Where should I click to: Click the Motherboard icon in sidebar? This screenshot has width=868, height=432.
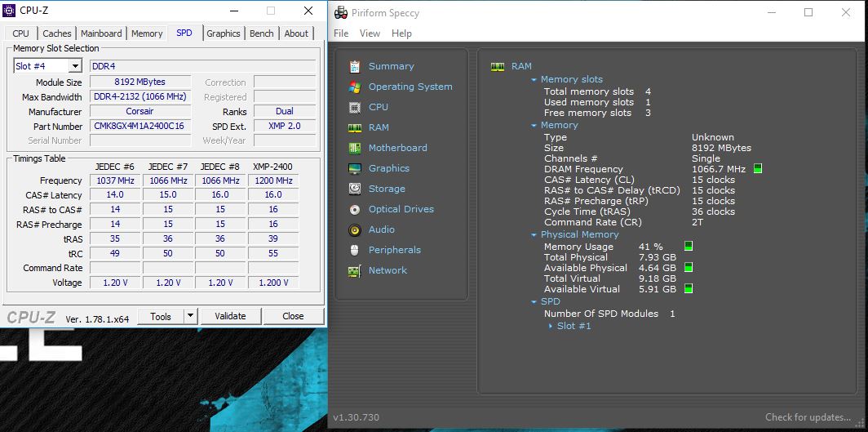pyautogui.click(x=355, y=148)
